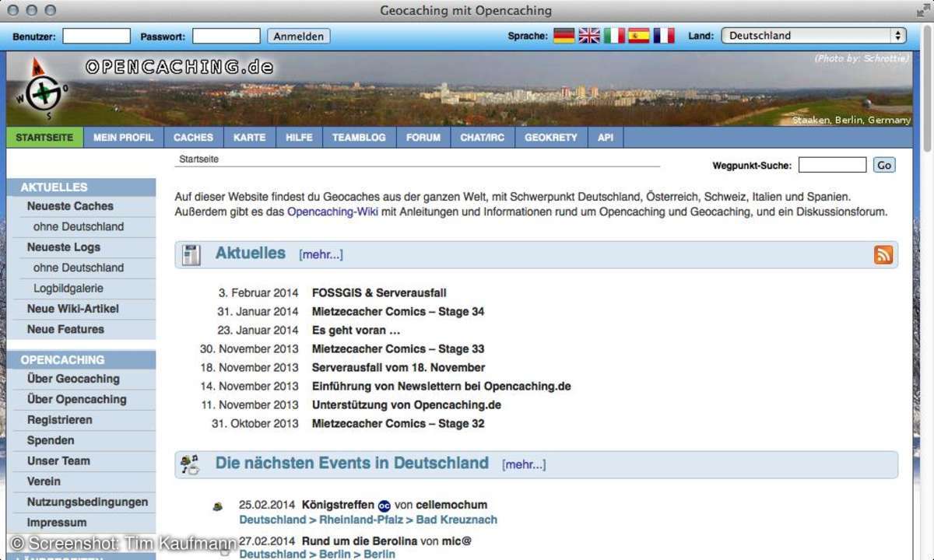Open the API tab

[606, 137]
